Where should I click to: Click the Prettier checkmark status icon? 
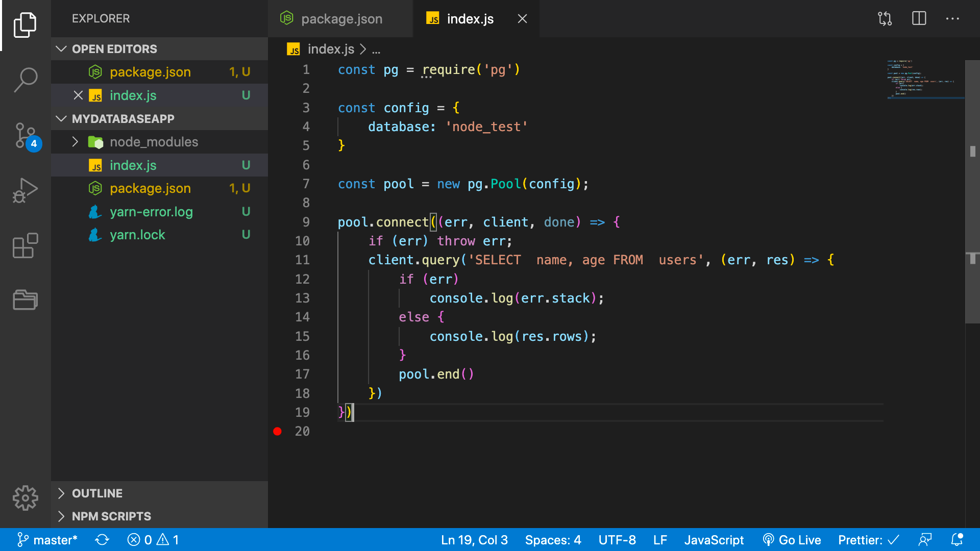point(869,540)
